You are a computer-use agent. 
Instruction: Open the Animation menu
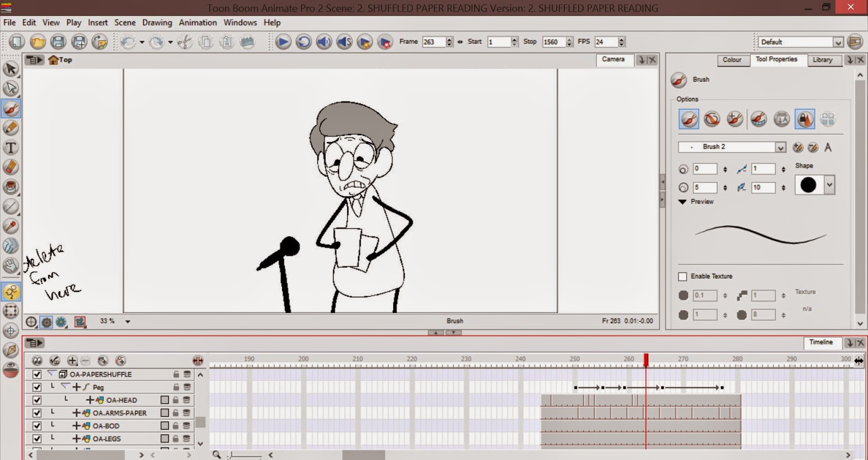197,23
